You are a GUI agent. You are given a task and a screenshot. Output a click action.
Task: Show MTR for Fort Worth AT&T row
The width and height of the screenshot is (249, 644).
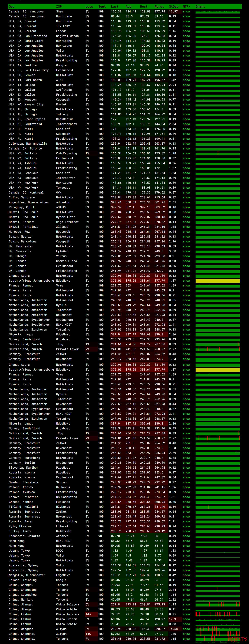click(186, 80)
